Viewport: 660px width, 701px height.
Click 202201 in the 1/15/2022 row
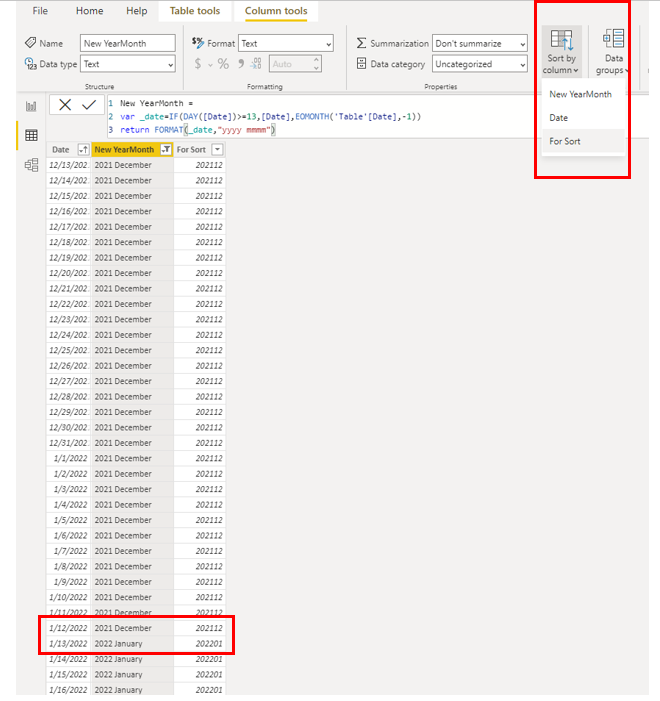click(x=199, y=675)
